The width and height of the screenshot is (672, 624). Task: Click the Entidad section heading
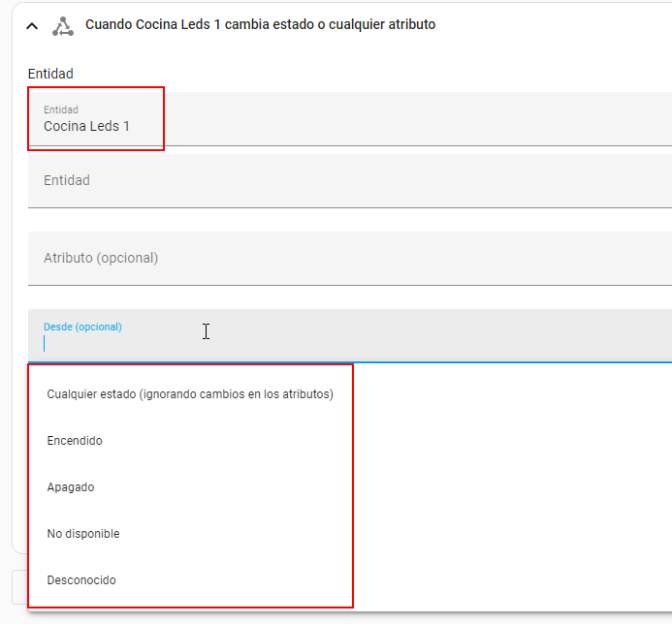(x=50, y=74)
